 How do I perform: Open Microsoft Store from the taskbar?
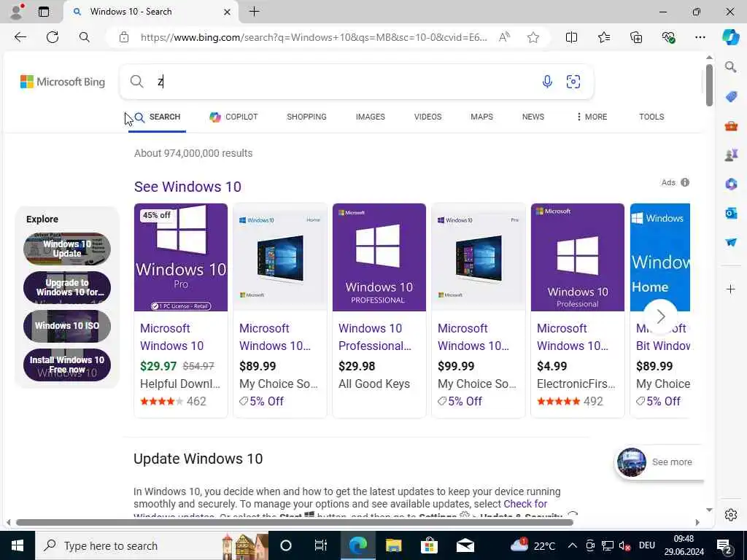tap(429, 545)
